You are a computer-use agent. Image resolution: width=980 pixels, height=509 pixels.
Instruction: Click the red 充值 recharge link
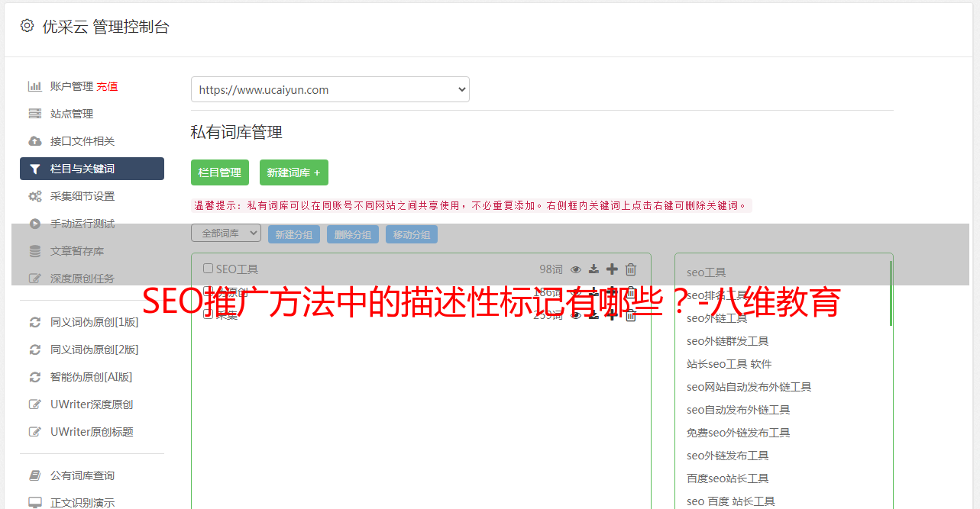[107, 86]
